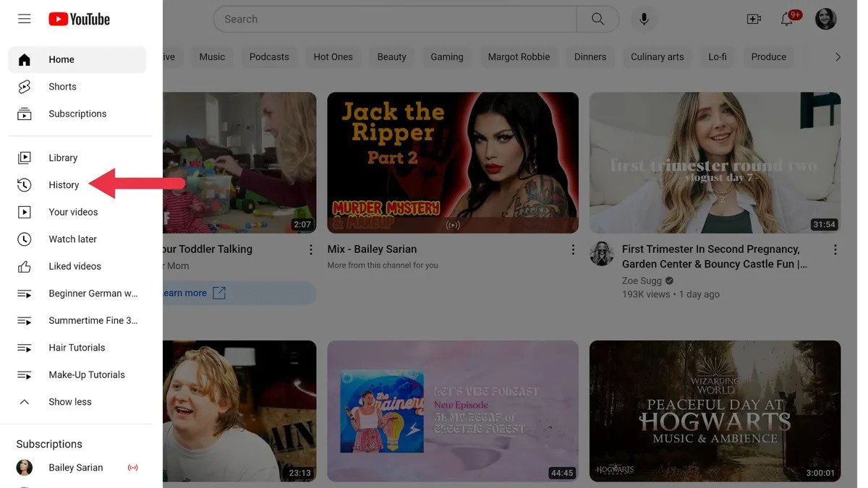Screen dimensions: 868x488
Task: Click the YouTube logo
Action: pos(79,19)
